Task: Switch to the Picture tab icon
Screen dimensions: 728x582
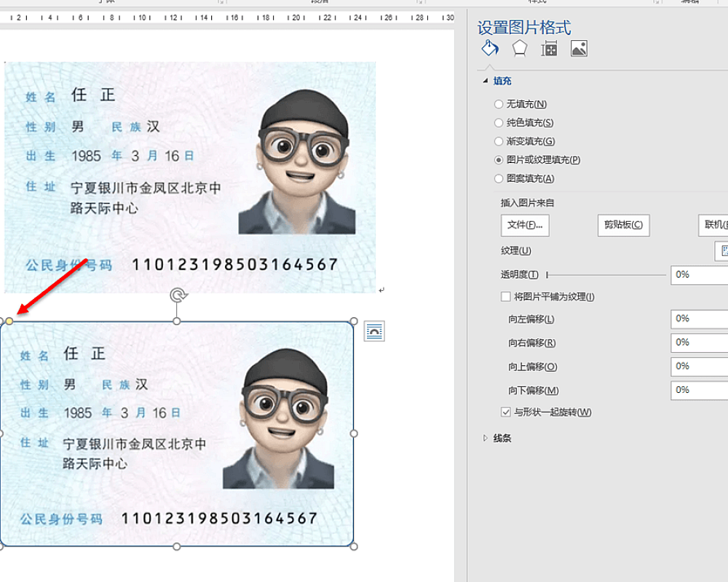Action: point(579,49)
